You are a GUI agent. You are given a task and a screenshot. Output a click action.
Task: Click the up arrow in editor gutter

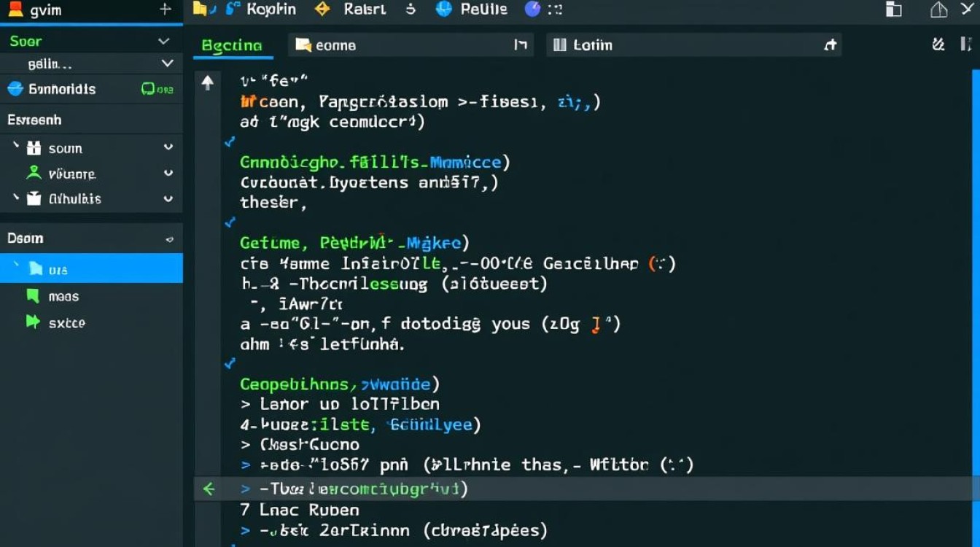pos(208,83)
